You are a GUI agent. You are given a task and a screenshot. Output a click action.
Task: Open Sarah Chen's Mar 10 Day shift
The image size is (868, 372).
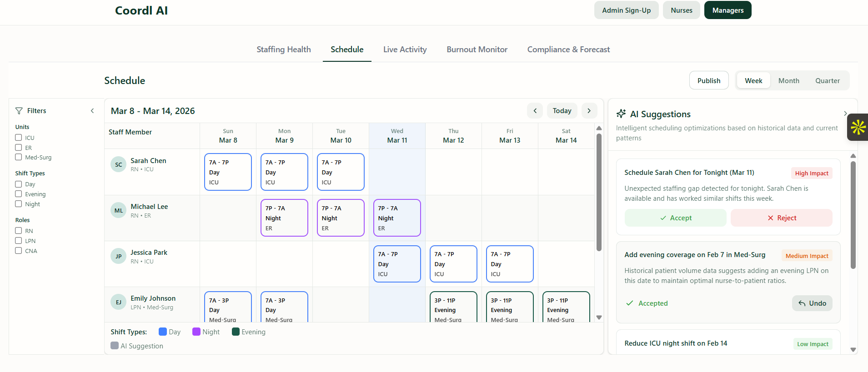(341, 172)
